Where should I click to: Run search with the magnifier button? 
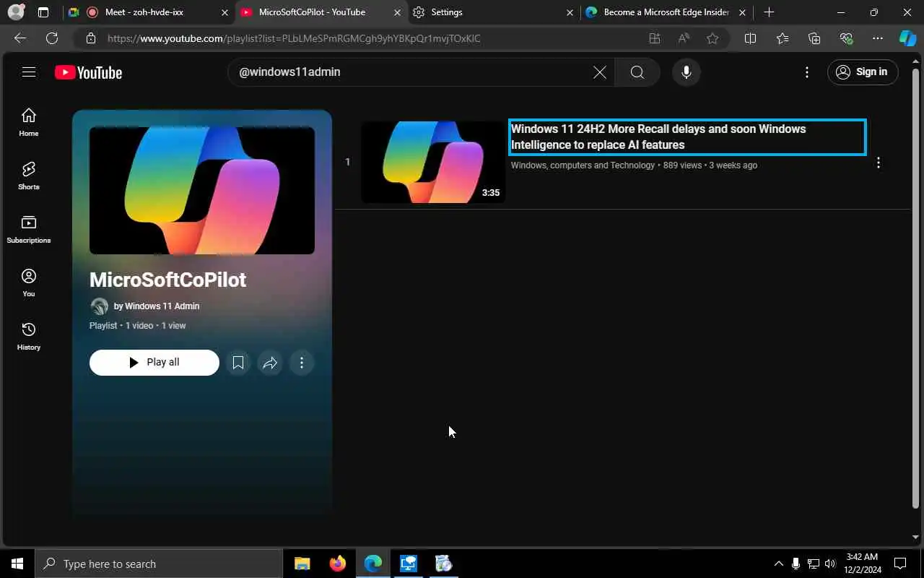(x=637, y=72)
